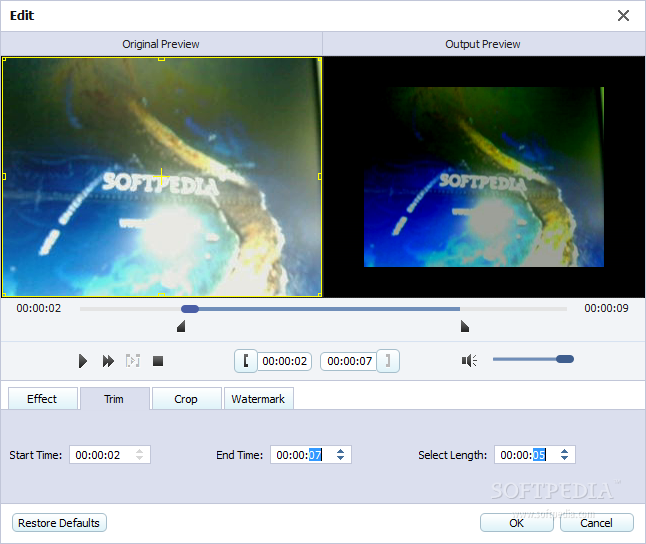The image size is (646, 544).
Task: Set trim end with right bracket button
Action: click(388, 361)
